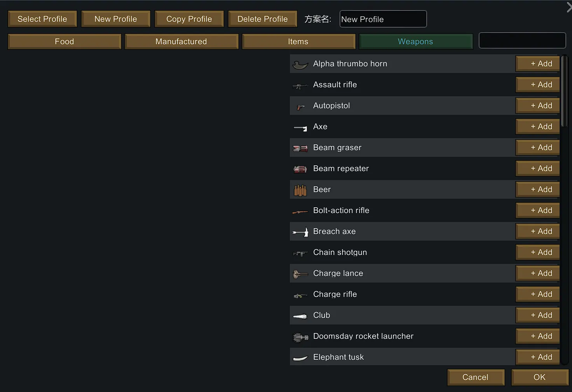Viewport: 572px width, 392px height.
Task: Click the weapon list vertical scrollbar
Action: tap(564, 91)
